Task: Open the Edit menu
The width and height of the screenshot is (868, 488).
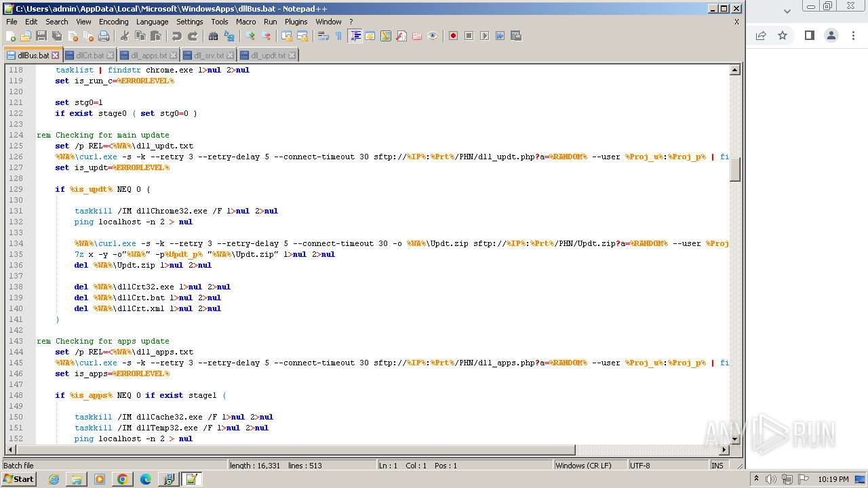Action: click(31, 22)
